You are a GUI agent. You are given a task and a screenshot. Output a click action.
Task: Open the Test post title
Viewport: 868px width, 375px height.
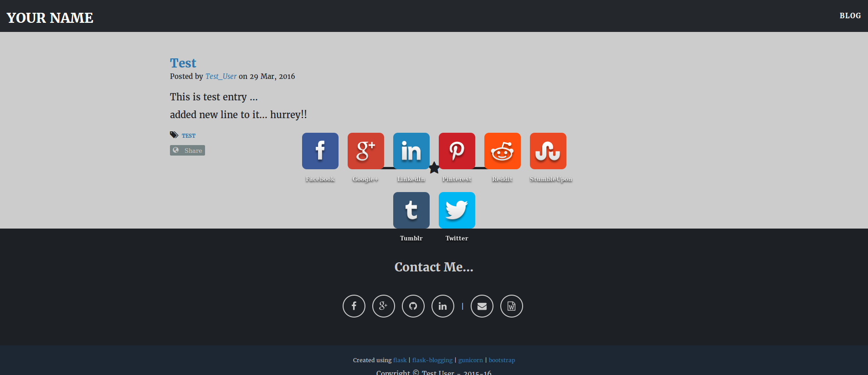click(x=183, y=63)
